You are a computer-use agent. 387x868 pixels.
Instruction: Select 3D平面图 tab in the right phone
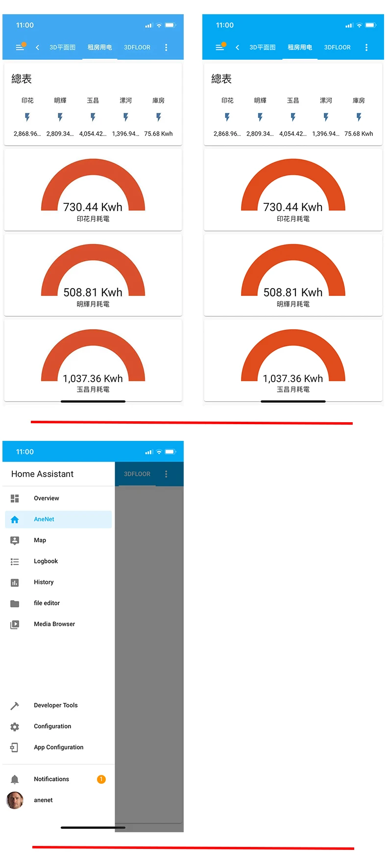click(263, 48)
